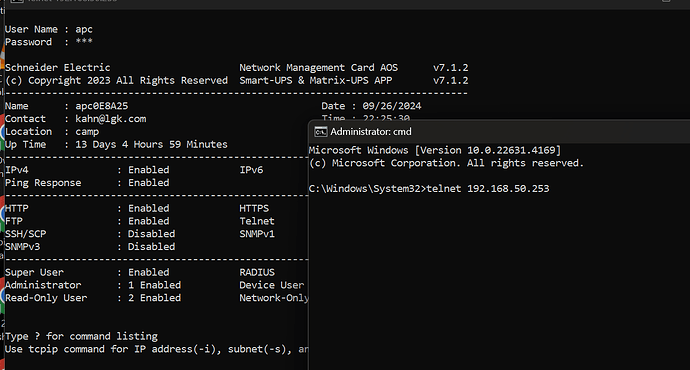The width and height of the screenshot is (690, 370).
Task: Click the device name apc0E8A25
Action: [x=102, y=106]
